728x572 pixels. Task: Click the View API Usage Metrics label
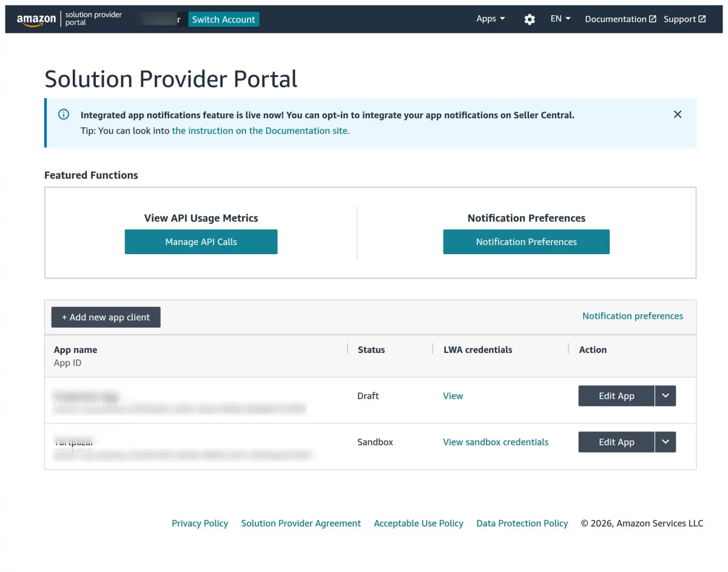[201, 218]
